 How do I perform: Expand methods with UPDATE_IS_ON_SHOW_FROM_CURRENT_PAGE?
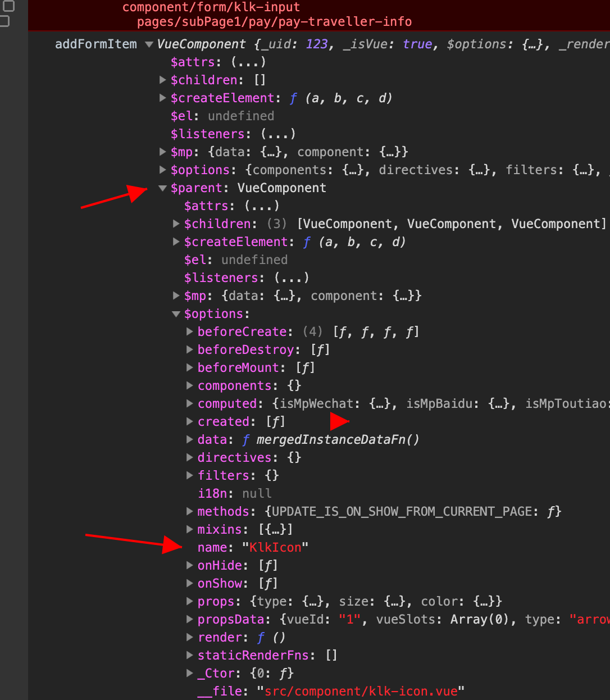[190, 512]
